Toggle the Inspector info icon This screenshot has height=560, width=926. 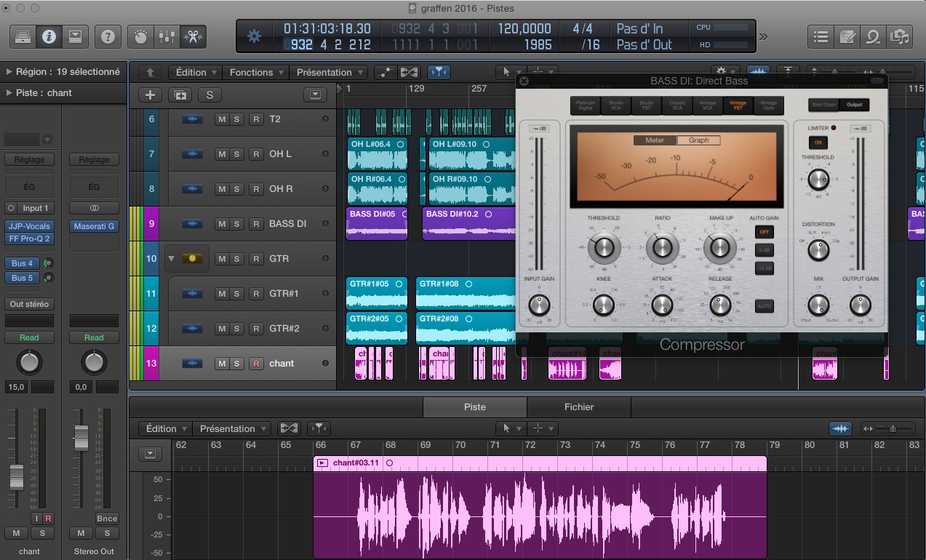point(49,36)
